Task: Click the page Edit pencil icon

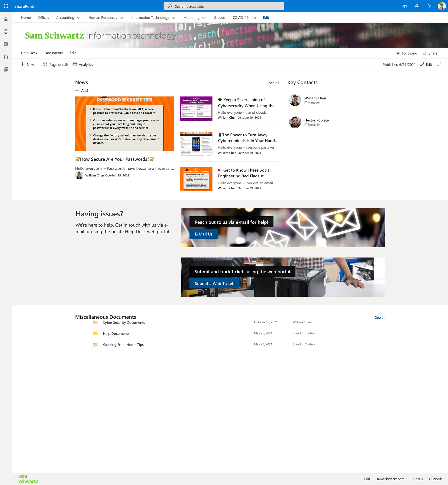Action: [422, 64]
